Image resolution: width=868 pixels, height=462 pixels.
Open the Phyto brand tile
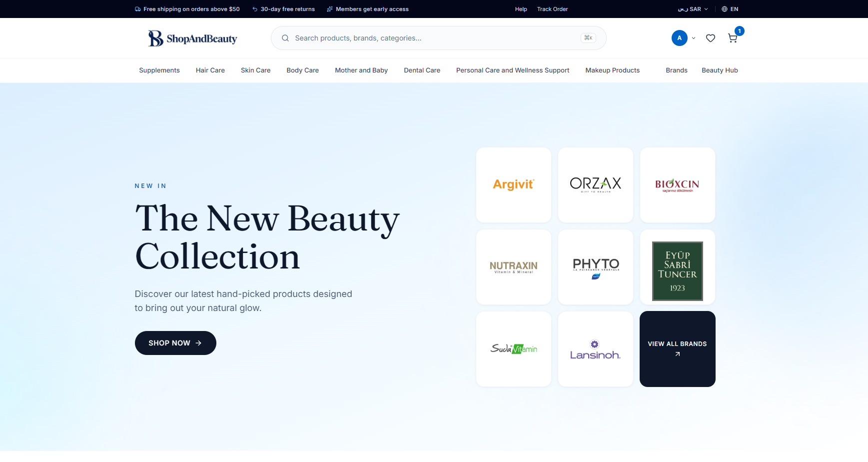point(596,267)
